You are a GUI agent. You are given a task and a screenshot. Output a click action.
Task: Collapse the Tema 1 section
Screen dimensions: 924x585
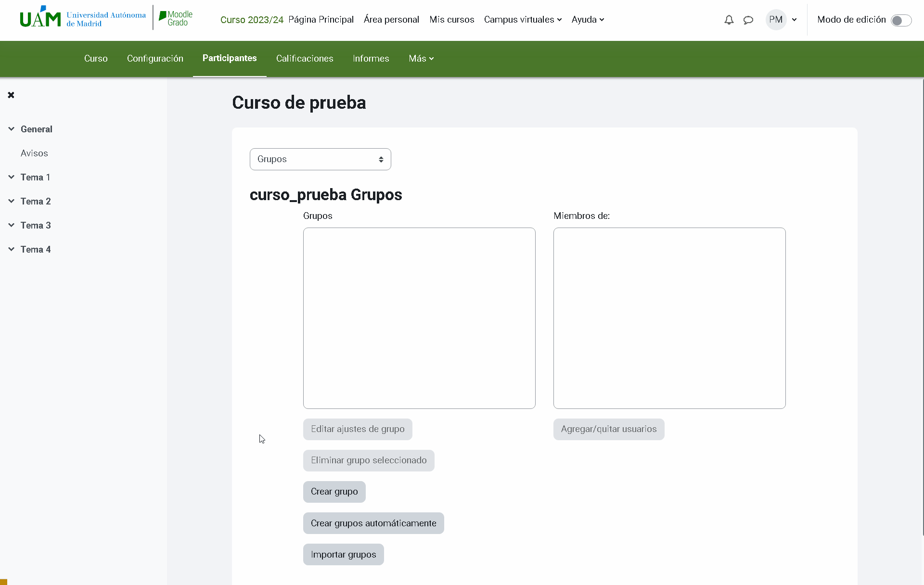11,177
